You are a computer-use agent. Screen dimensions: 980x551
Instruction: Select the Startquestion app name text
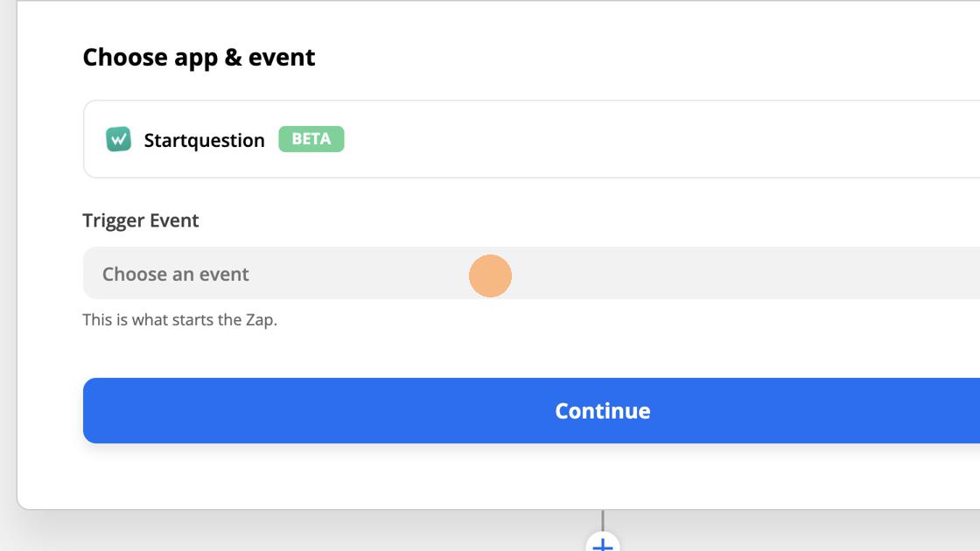point(204,141)
